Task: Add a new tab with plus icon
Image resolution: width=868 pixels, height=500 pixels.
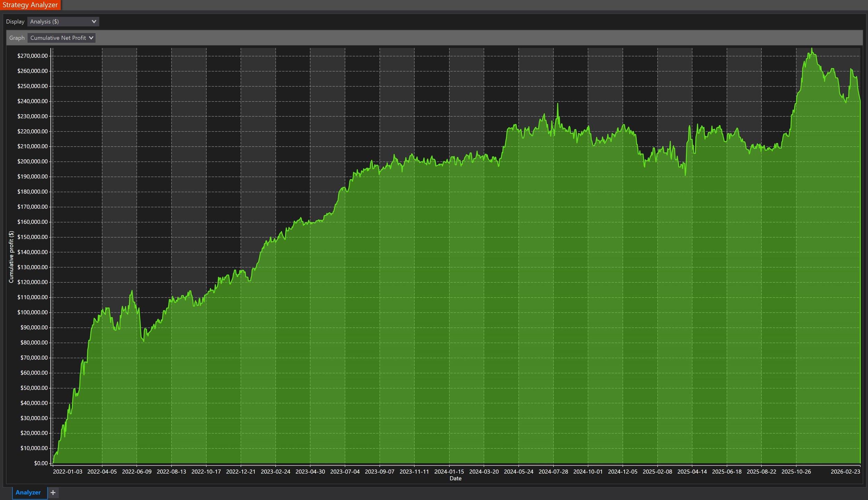Action: 53,492
